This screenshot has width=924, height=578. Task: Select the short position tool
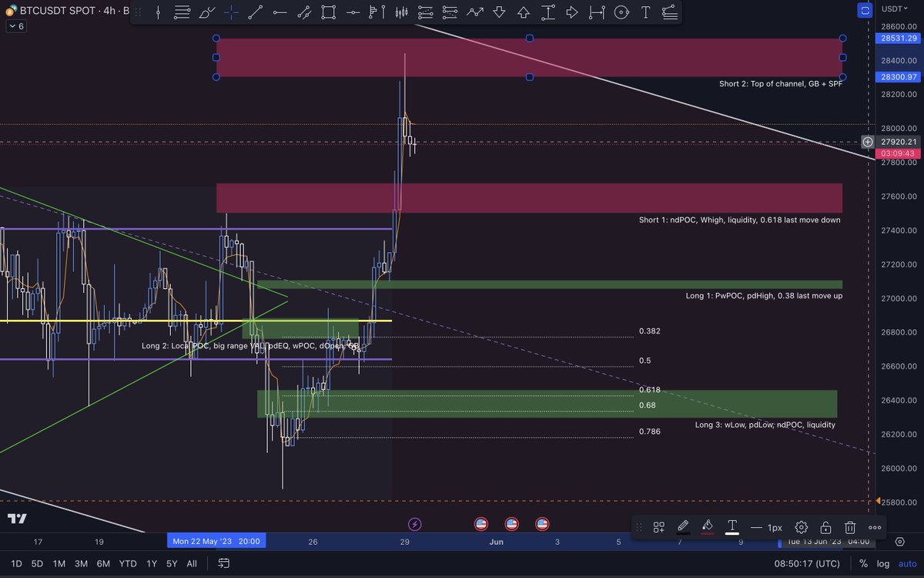(450, 12)
